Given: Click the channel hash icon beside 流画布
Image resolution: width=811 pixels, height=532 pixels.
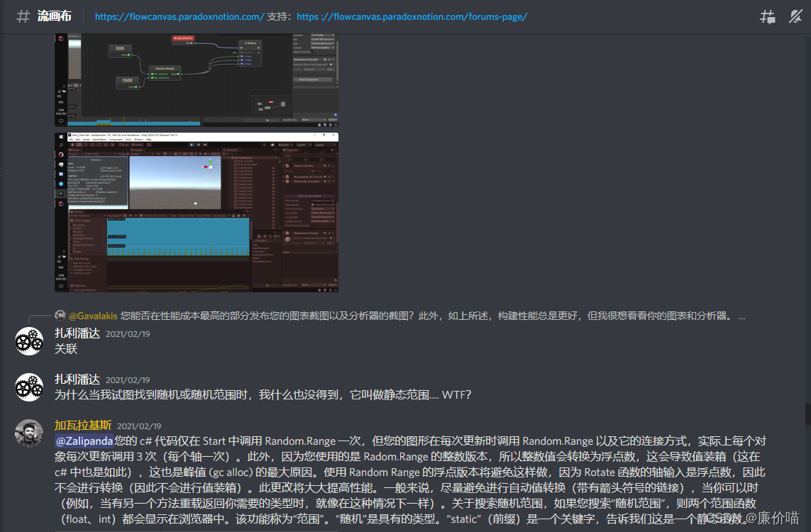Looking at the screenshot, I should pyautogui.click(x=23, y=16).
